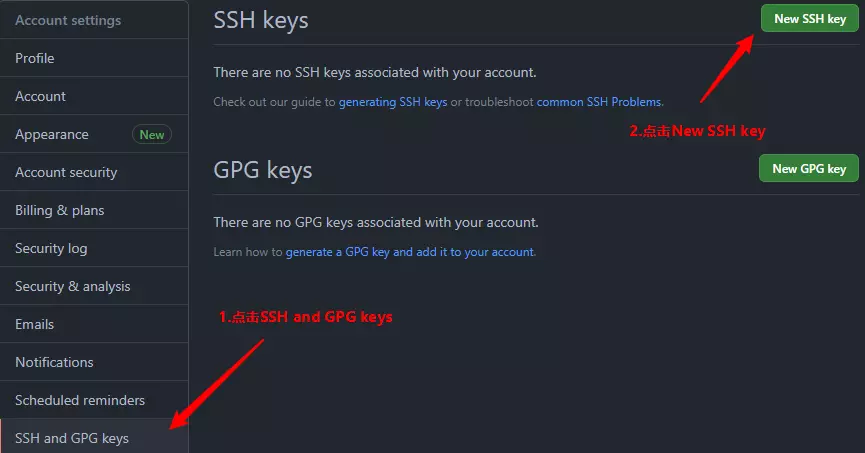
Task: Open Billing & plans
Action: [x=60, y=210]
